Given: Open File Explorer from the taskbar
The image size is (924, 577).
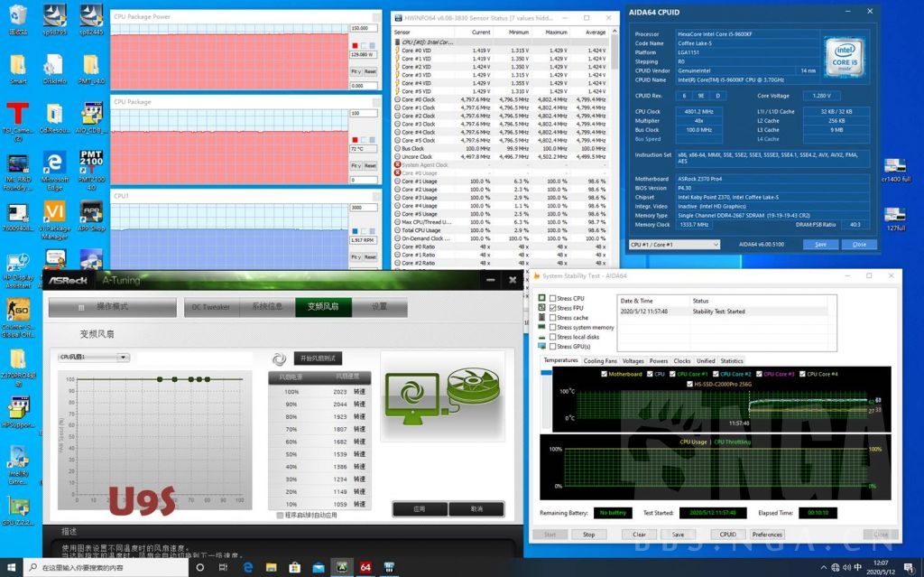Looking at the screenshot, I should coord(271,567).
